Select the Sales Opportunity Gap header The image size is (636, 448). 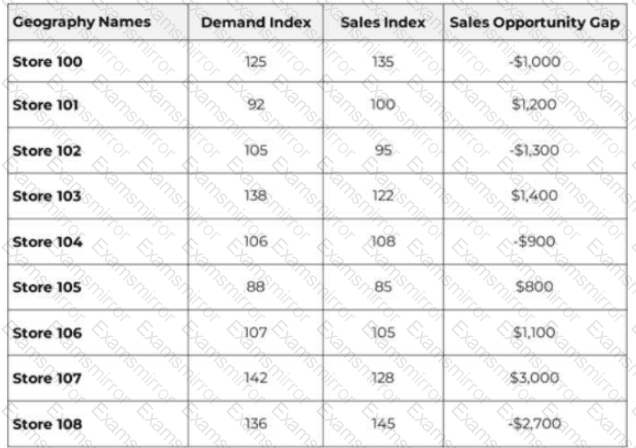tap(535, 22)
